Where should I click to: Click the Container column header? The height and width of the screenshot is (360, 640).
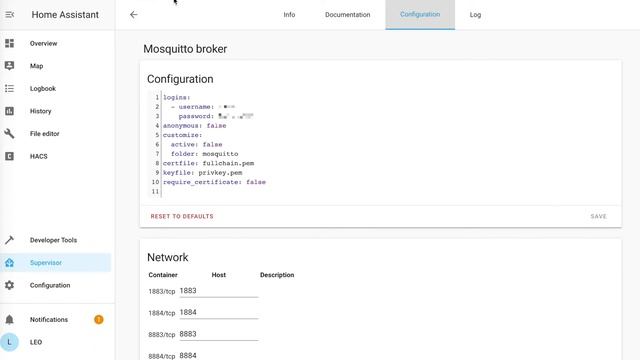(163, 275)
